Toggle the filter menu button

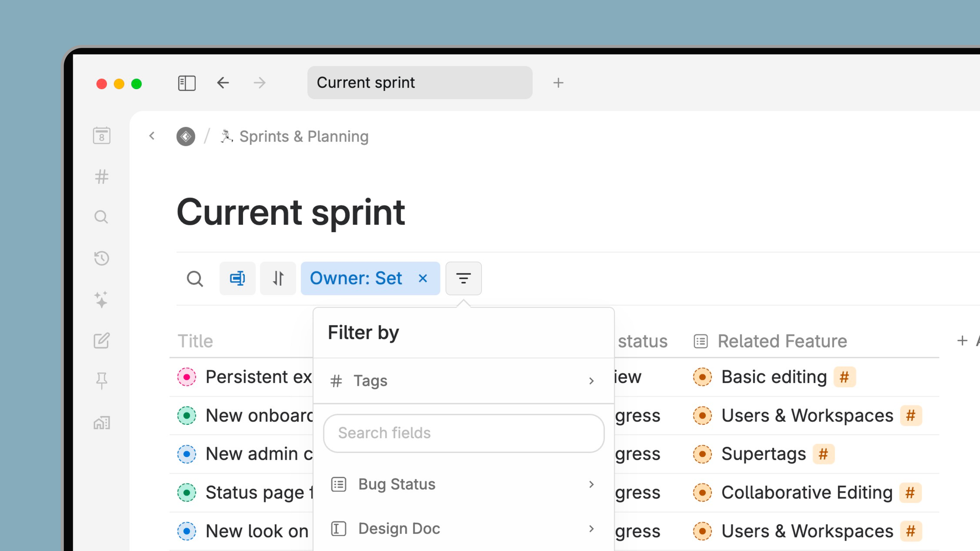coord(463,278)
